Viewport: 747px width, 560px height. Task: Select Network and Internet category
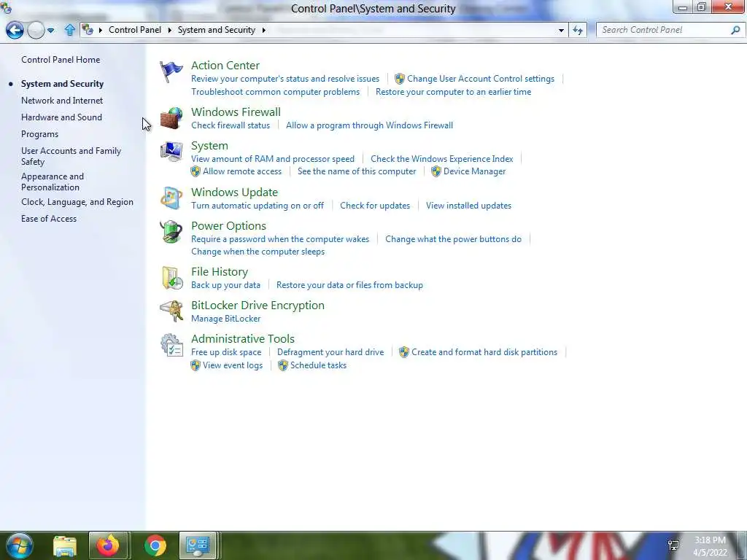62,101
